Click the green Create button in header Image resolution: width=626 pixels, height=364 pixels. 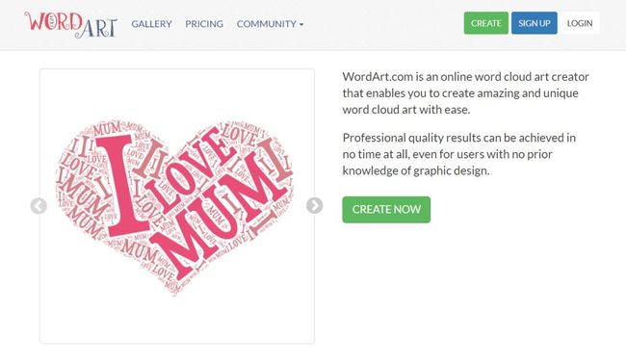[485, 23]
